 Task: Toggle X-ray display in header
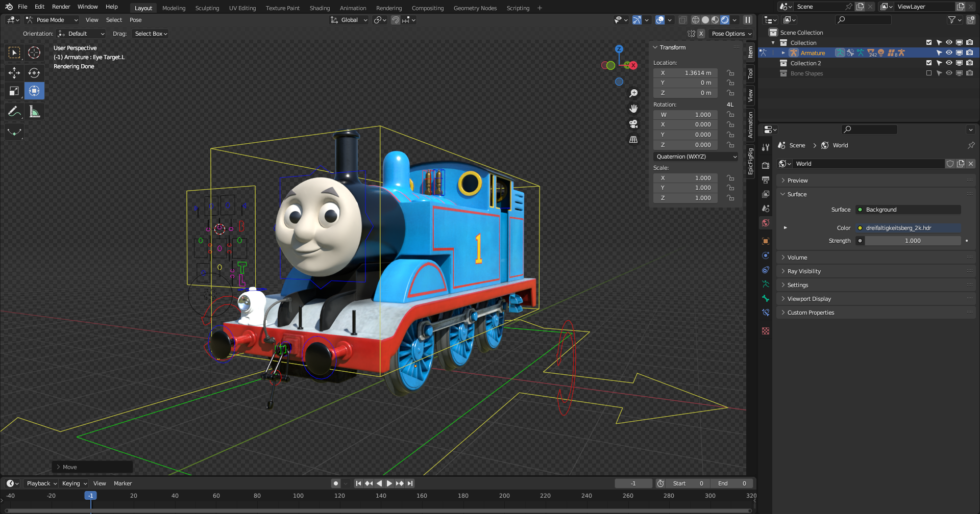682,20
